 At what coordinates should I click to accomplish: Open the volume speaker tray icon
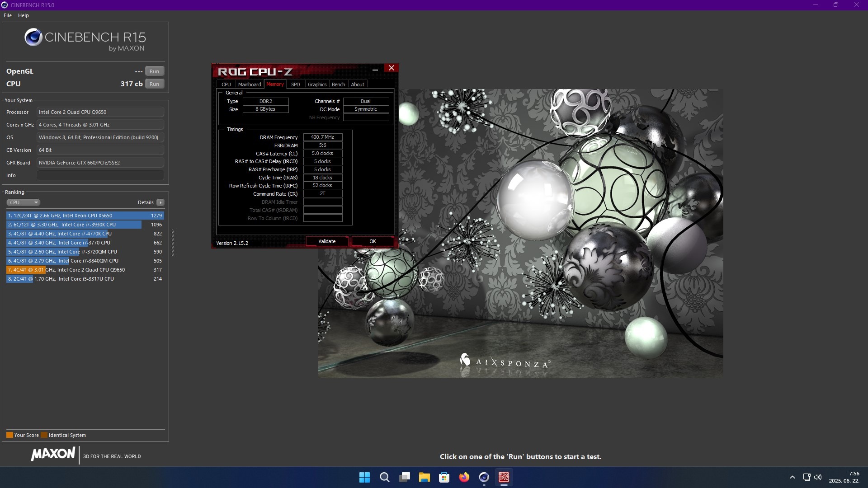pos(818,477)
